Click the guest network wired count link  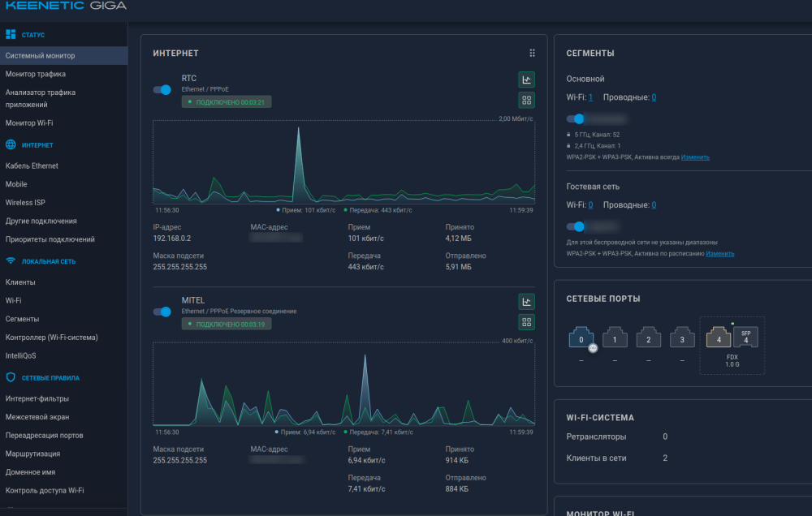click(654, 205)
